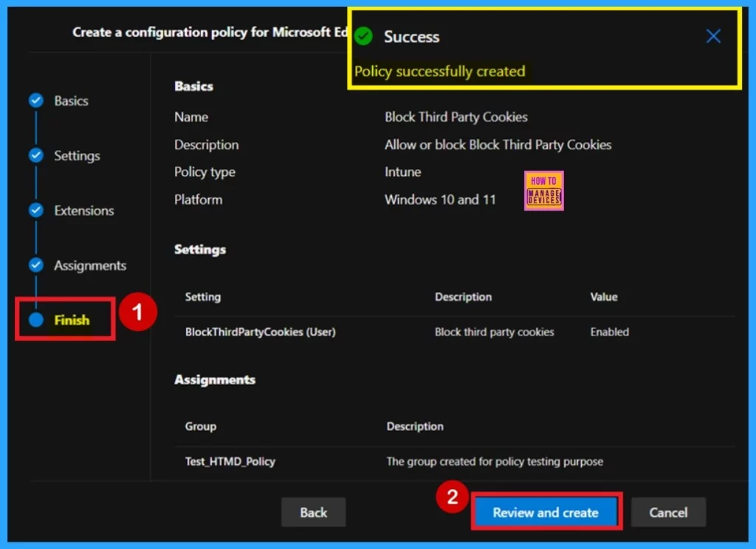The image size is (756, 549).
Task: Click the Enabled value cell
Action: pos(609,332)
